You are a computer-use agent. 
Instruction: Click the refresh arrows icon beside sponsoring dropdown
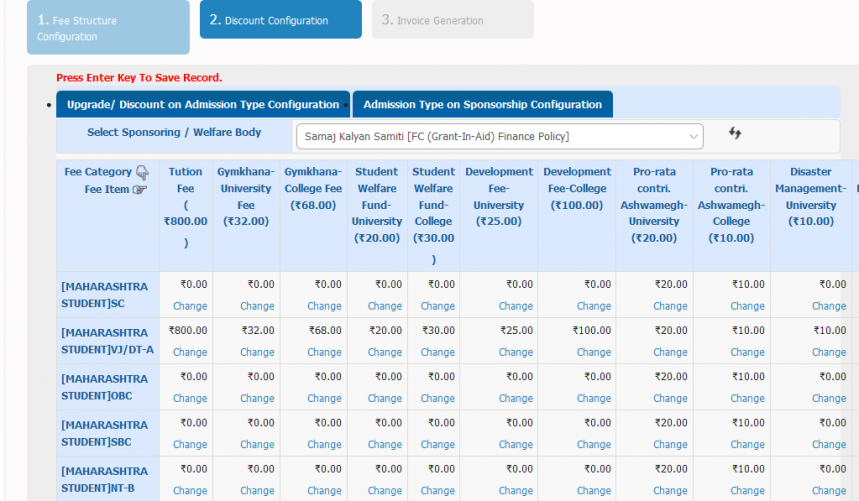pos(735,133)
